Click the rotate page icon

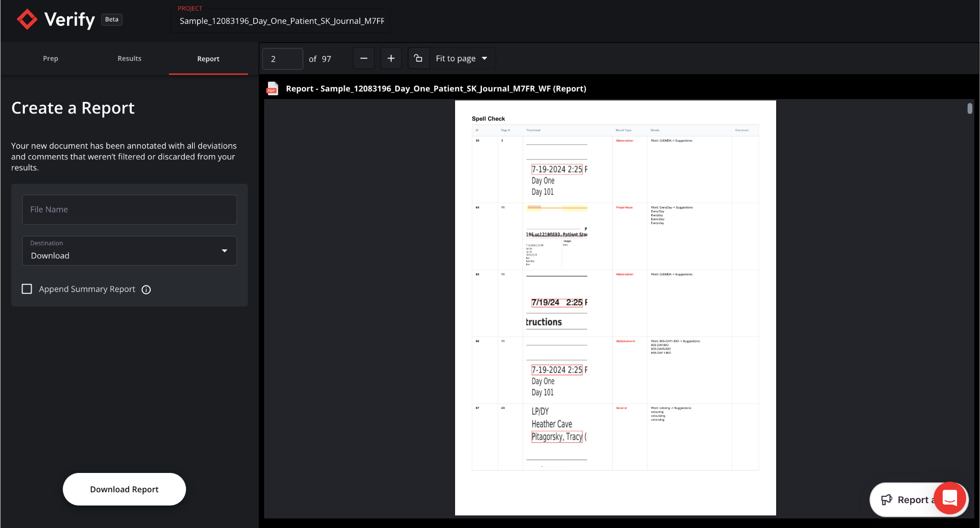[x=418, y=58]
